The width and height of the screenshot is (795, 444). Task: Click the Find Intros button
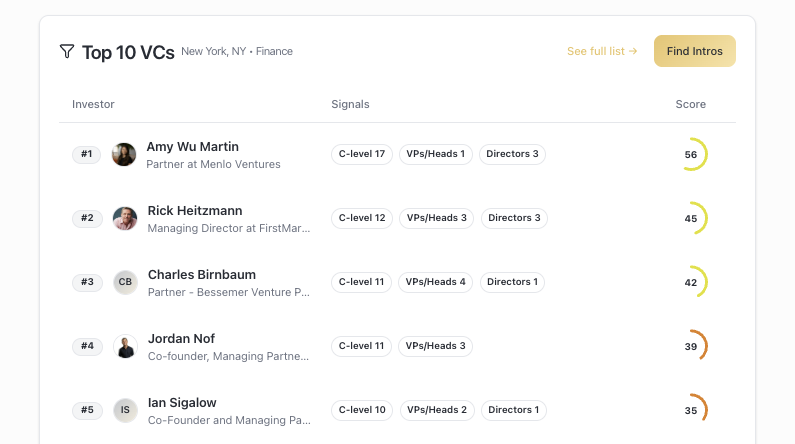click(x=694, y=51)
